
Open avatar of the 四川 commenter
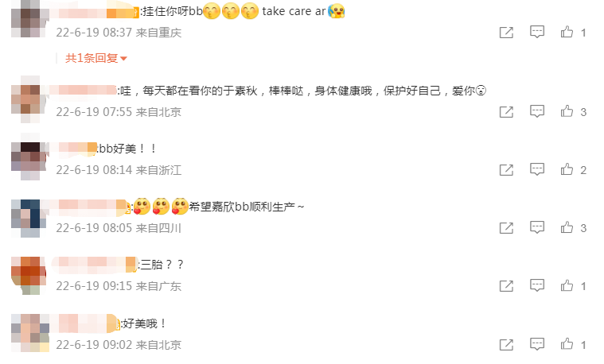29,218
